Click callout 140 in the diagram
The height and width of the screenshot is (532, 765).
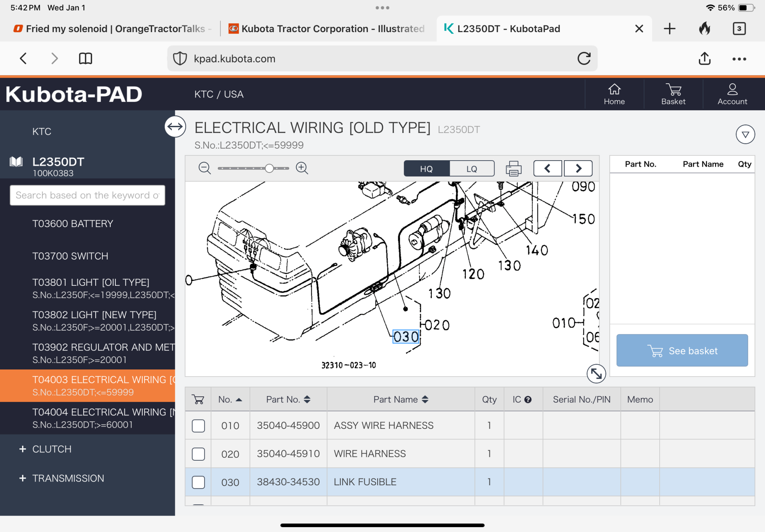537,250
